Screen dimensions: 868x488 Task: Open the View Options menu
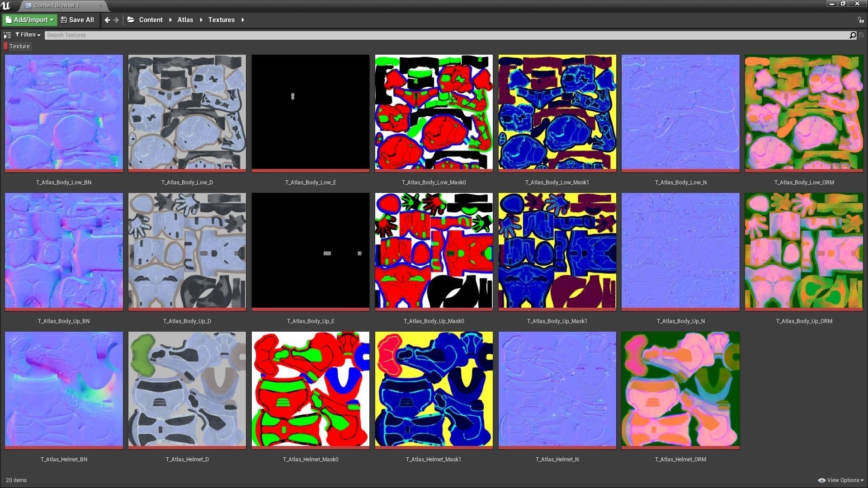(x=841, y=480)
